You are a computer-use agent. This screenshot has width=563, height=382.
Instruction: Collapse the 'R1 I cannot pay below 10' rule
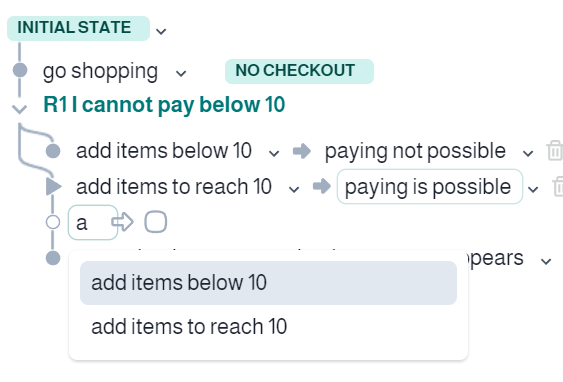[19, 108]
